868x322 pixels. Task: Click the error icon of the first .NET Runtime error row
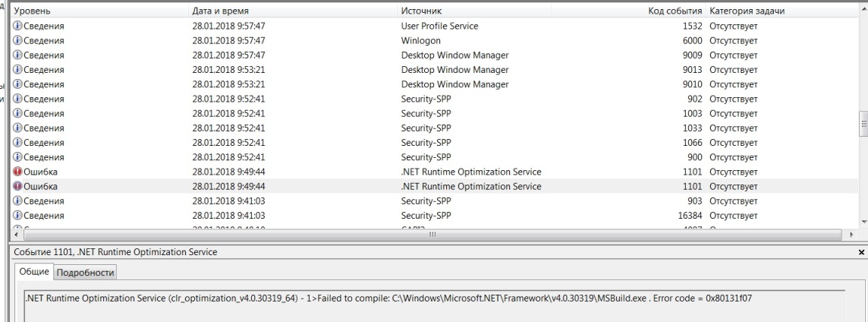tap(17, 172)
